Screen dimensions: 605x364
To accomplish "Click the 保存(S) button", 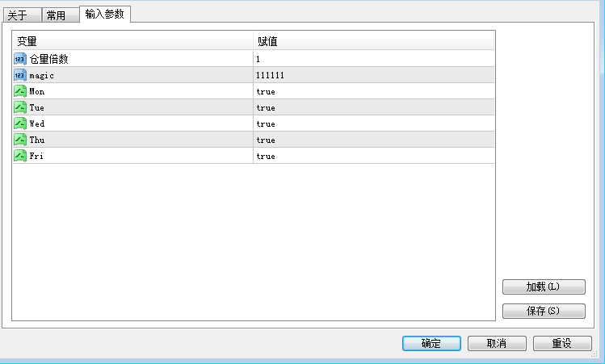I will (x=543, y=311).
